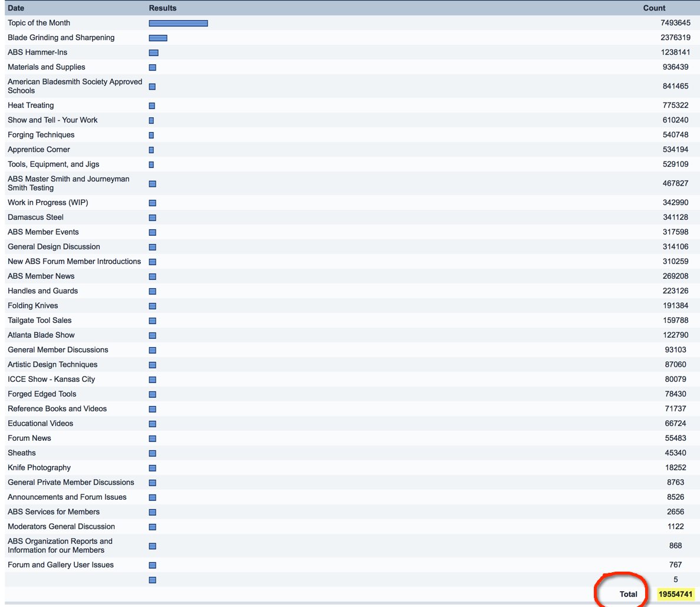Click count value 775322
Screen dimensions: 700x607
coord(675,105)
